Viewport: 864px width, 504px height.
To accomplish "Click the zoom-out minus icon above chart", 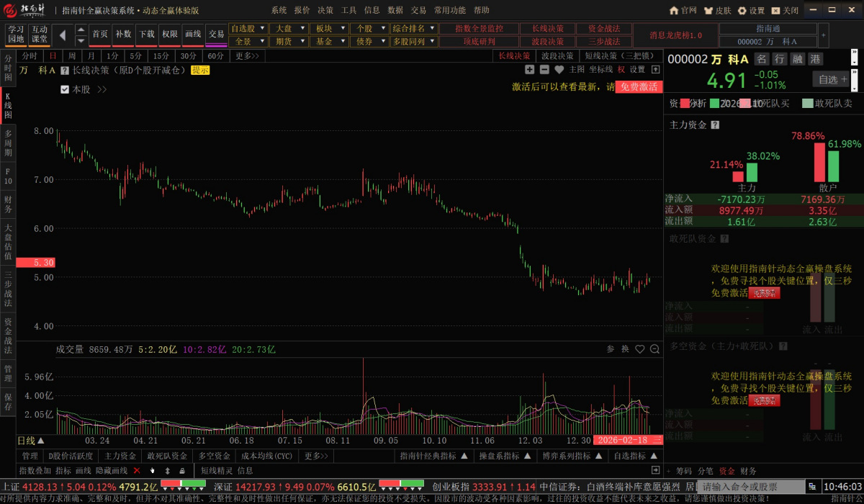I will pos(544,70).
